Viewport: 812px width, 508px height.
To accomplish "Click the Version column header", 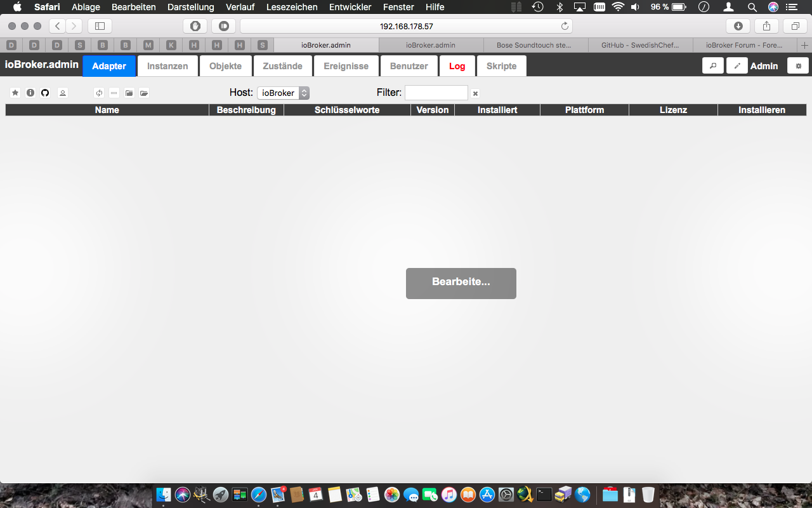I will tap(433, 110).
